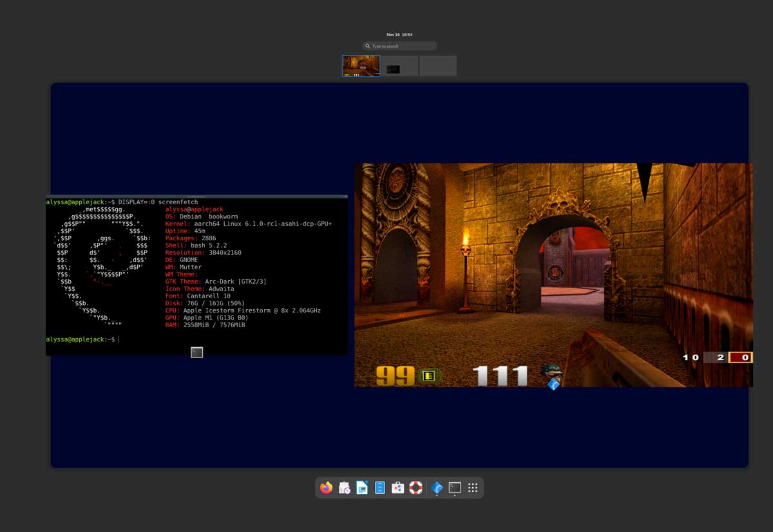
Task: Click the last 'alyssa@applejack:~$' prompt line
Action: 81,339
